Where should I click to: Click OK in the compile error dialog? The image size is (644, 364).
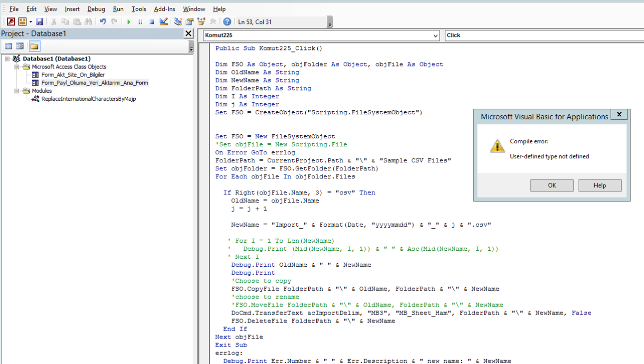tap(552, 185)
